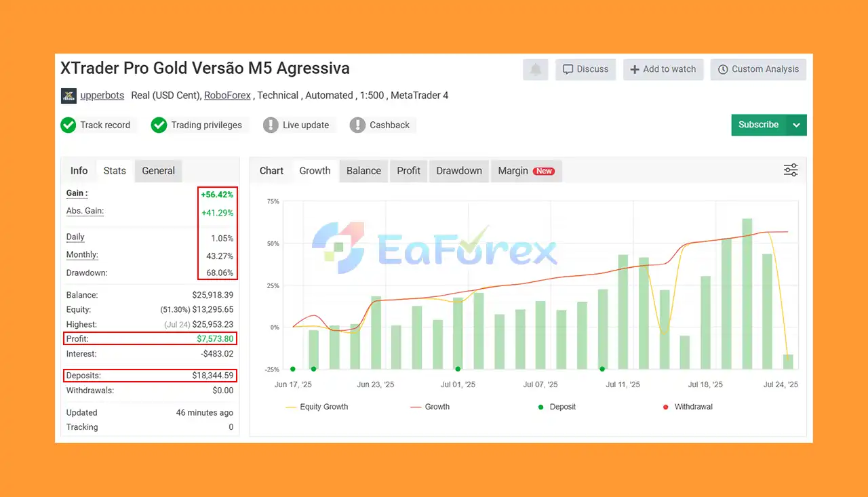Click the Track record green checkmark

(68, 125)
